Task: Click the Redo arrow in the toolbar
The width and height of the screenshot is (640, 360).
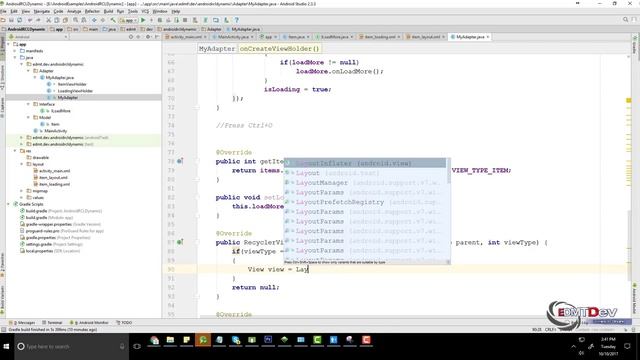Action: (38, 20)
